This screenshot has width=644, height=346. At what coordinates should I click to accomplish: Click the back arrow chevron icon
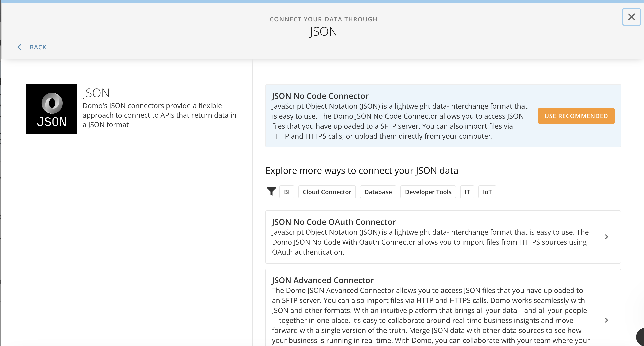(19, 47)
